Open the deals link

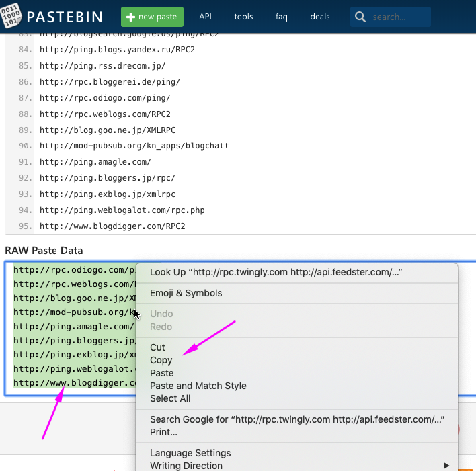320,17
